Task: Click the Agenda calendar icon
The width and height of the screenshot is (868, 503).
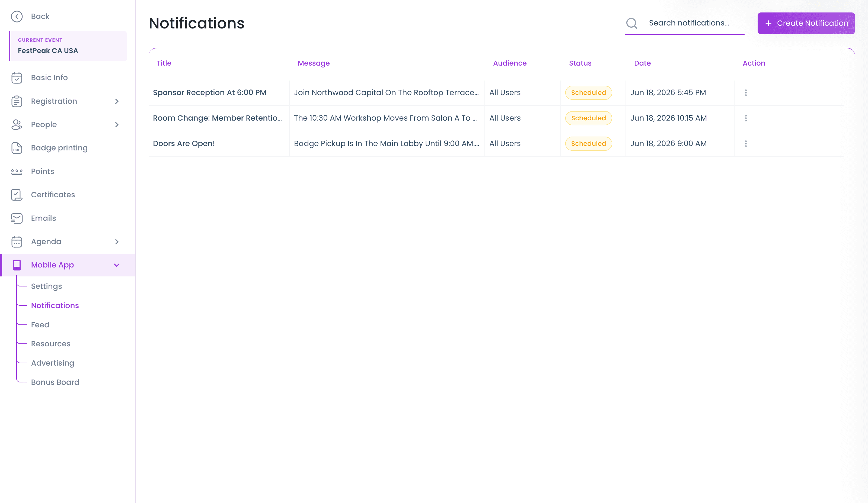Action: pyautogui.click(x=17, y=241)
